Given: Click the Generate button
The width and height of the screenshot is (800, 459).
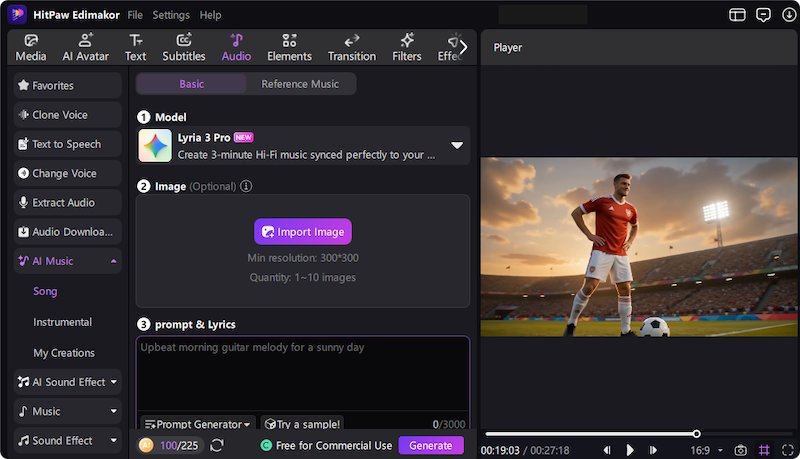Looking at the screenshot, I should 431,445.
